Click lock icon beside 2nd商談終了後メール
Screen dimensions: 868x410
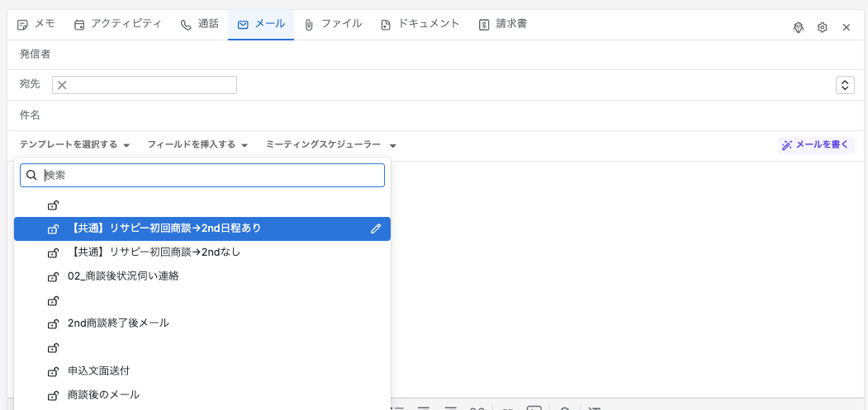pyautogui.click(x=53, y=323)
